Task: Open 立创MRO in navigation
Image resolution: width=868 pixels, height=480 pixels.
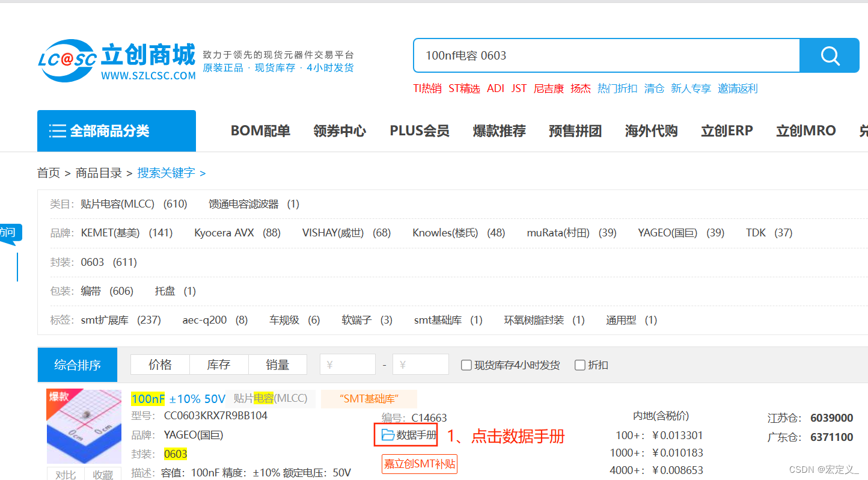Action: pos(805,131)
